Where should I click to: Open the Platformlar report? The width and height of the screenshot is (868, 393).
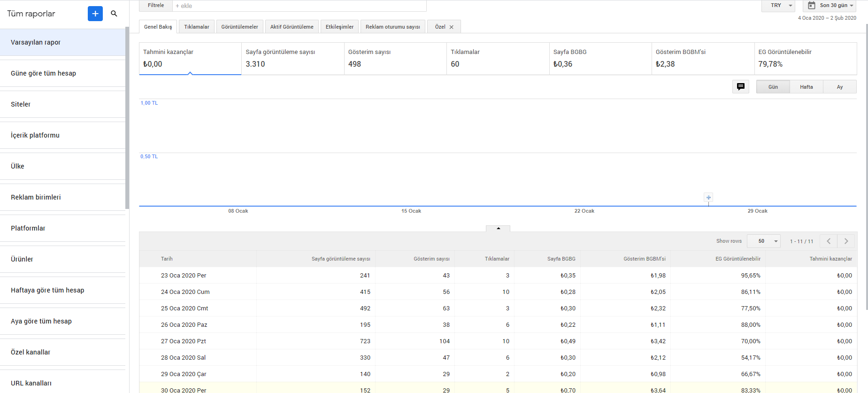tap(62, 228)
